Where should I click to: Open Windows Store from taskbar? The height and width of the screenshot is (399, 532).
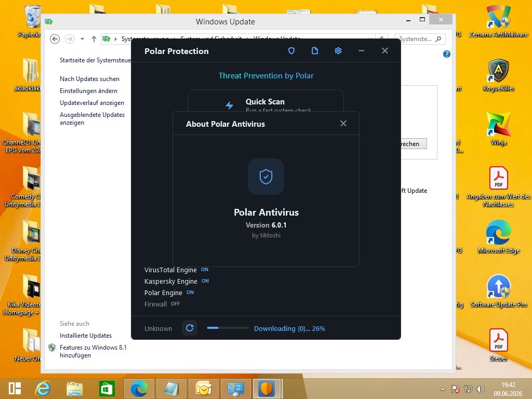107,389
